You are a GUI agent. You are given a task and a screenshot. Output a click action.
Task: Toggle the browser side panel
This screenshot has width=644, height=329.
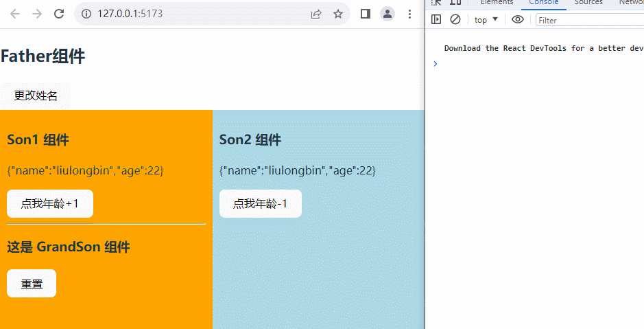tap(366, 14)
